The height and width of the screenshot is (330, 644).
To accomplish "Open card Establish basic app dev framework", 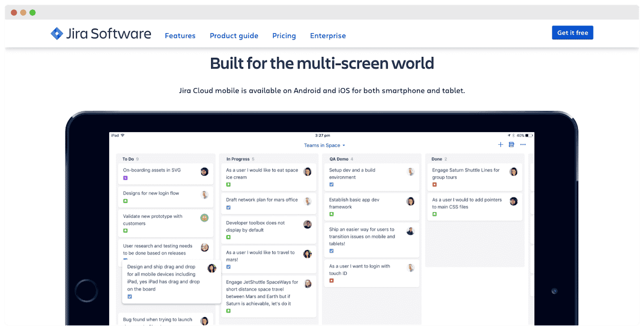I will (372, 206).
